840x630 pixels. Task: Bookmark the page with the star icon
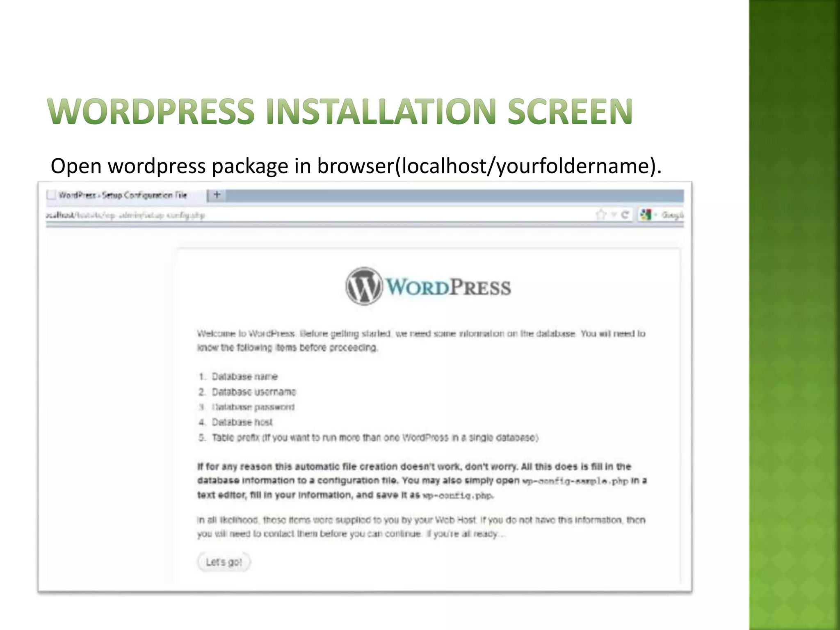point(601,215)
